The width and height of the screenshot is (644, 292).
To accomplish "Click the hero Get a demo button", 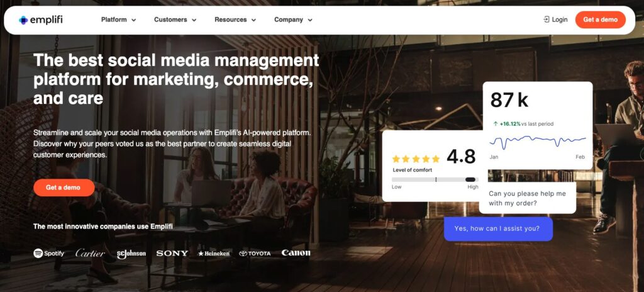I will [64, 188].
